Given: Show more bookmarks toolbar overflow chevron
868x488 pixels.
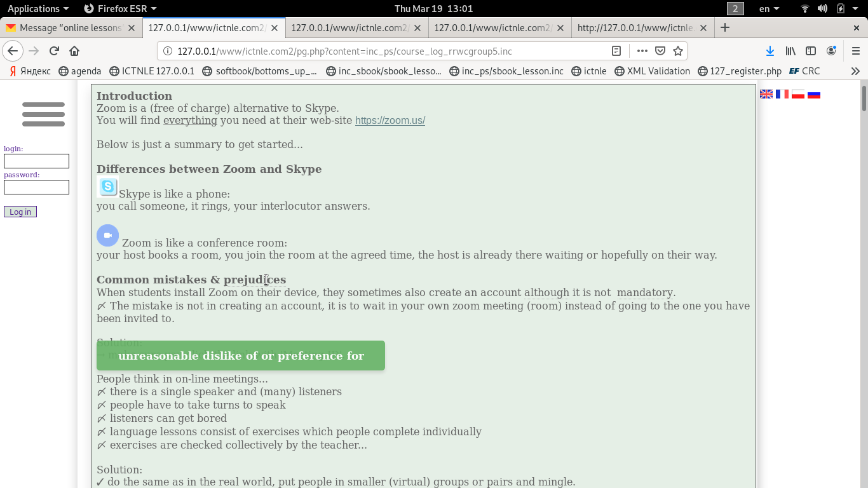Looking at the screenshot, I should coord(855,71).
